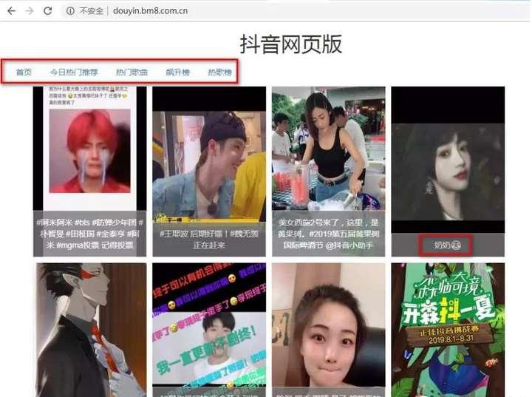Click the 抖音网页版 page heading

291,44
